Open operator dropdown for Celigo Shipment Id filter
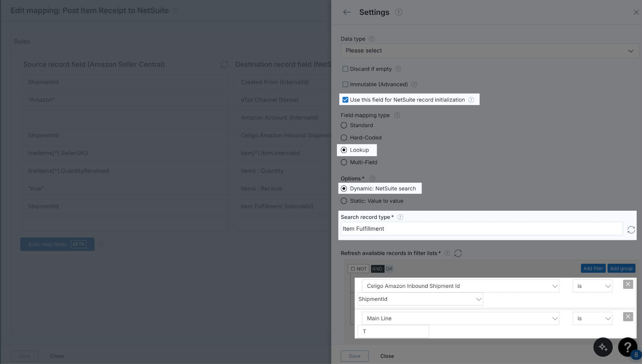642x364 pixels. 592,286
